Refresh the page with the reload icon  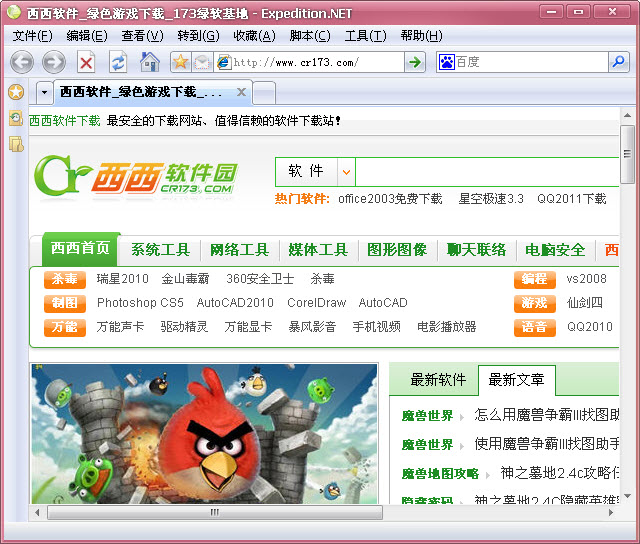(118, 62)
